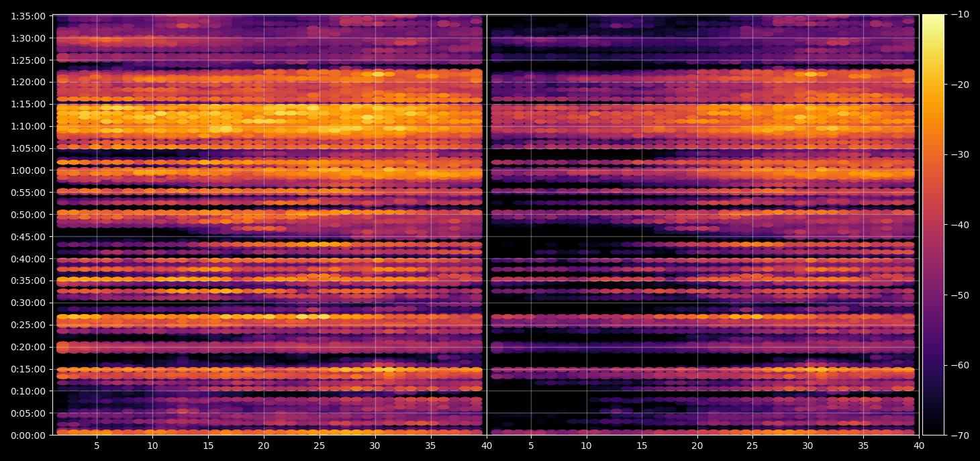Click the −40 colorbar tick label
Screen dimensions: 980x461
click(959, 225)
